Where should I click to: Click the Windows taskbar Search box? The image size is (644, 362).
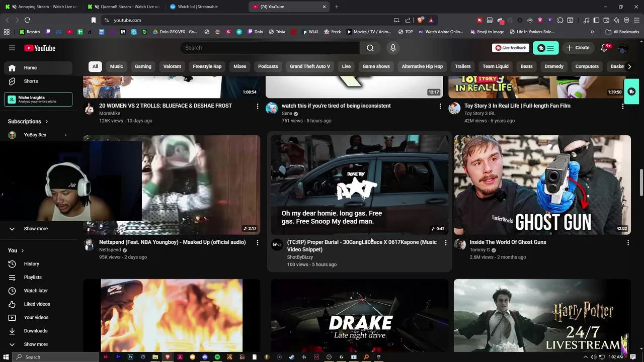point(54,357)
